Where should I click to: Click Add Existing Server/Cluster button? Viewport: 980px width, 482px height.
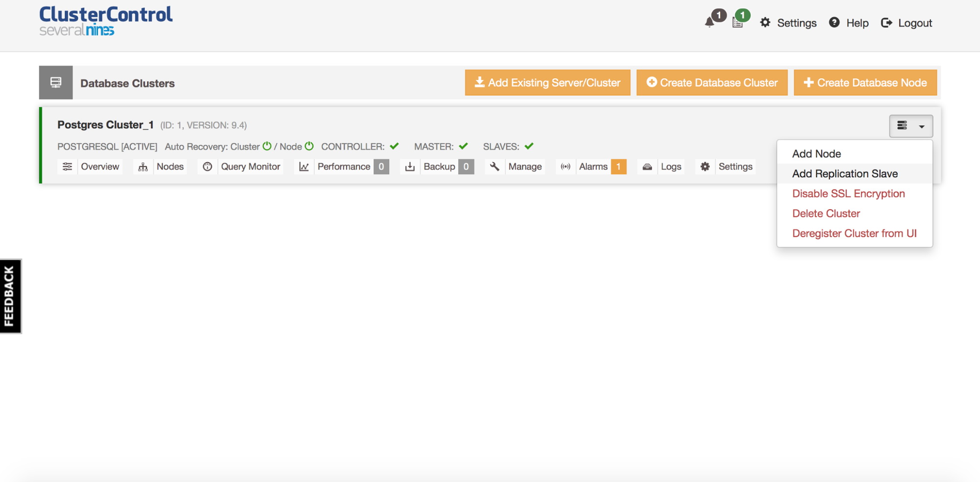(548, 82)
